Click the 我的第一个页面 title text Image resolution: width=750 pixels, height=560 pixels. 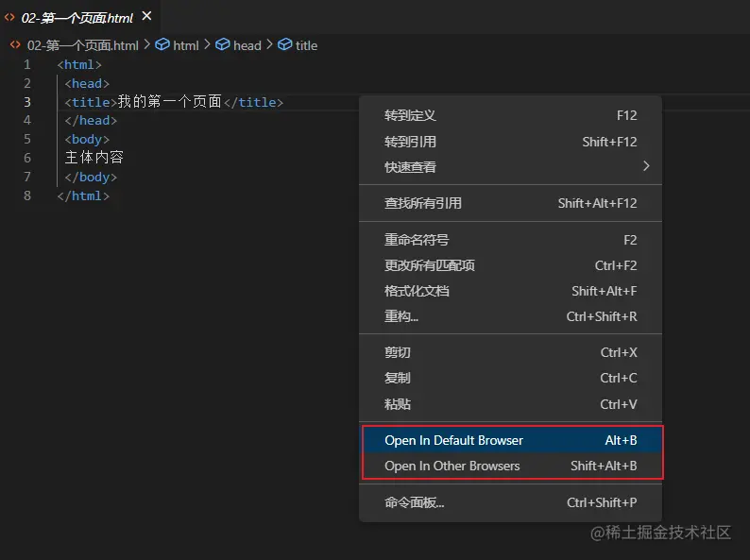[x=170, y=101]
